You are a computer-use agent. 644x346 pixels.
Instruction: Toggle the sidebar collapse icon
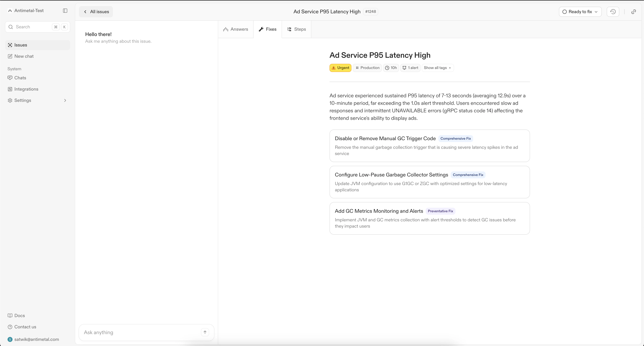[65, 10]
